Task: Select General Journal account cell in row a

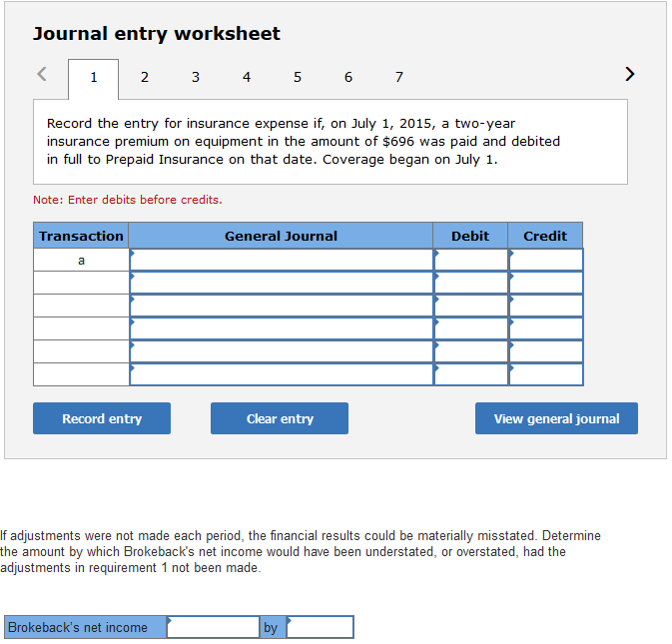Action: [282, 260]
